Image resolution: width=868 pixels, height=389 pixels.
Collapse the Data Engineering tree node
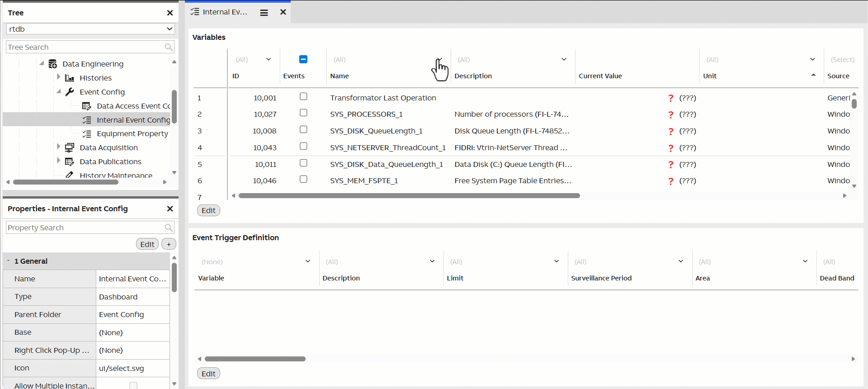pos(42,63)
